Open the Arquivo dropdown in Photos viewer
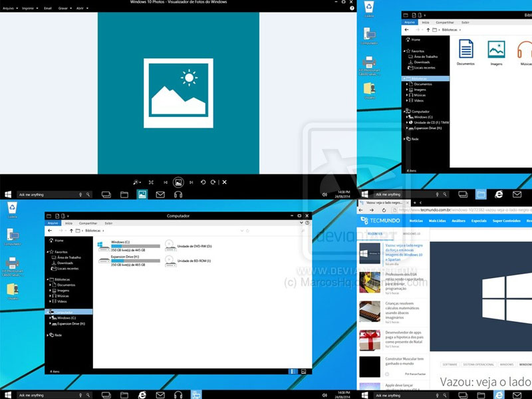The width and height of the screenshot is (532, 399). pyautogui.click(x=10, y=8)
